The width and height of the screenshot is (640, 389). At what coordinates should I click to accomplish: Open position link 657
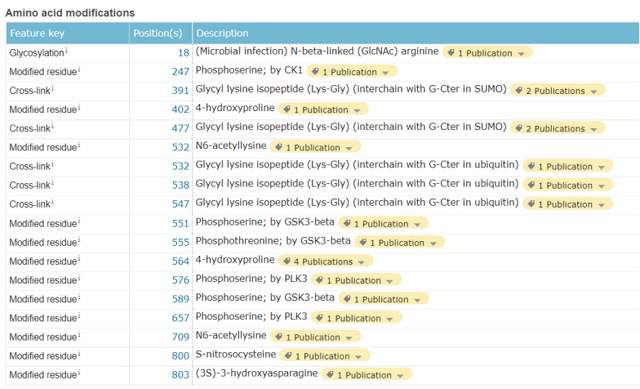coord(180,318)
